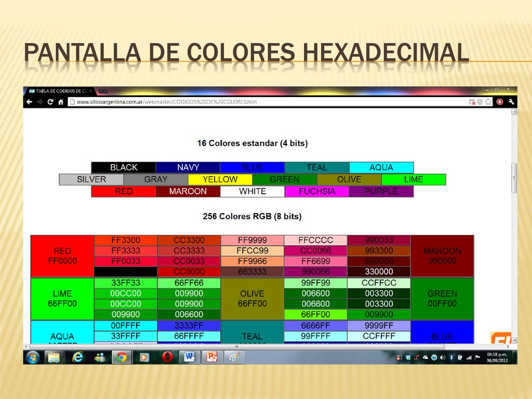Click the MAROON 990000 cell
Image resolution: width=532 pixels, height=399 pixels.
click(x=442, y=256)
